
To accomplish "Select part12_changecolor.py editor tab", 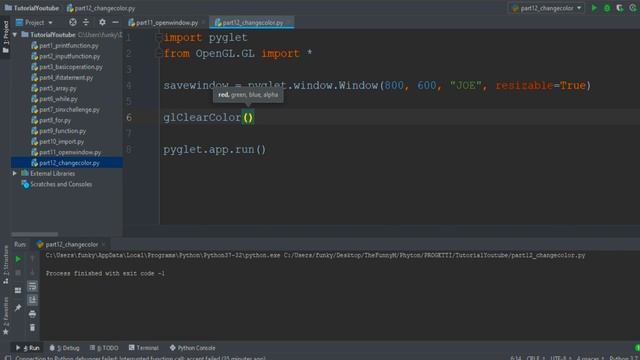I will click(251, 22).
